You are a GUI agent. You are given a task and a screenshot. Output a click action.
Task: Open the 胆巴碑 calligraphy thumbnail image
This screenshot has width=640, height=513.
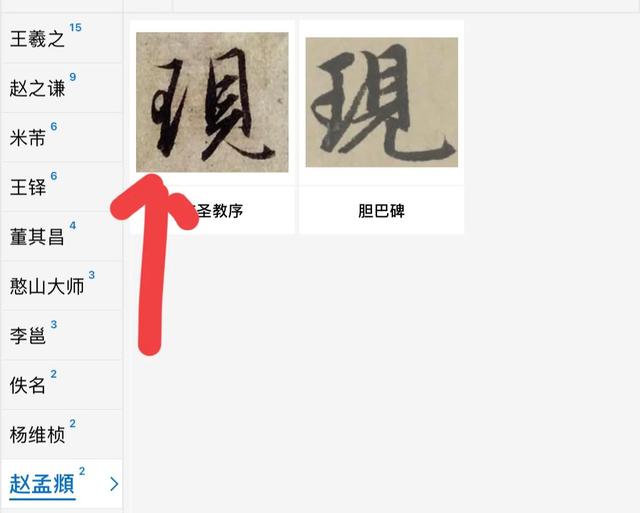pyautogui.click(x=382, y=102)
